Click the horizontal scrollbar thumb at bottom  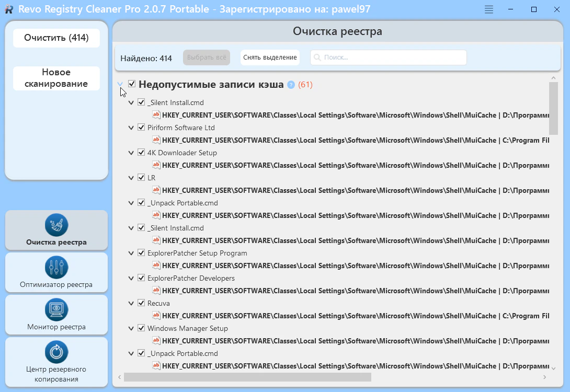(247, 377)
